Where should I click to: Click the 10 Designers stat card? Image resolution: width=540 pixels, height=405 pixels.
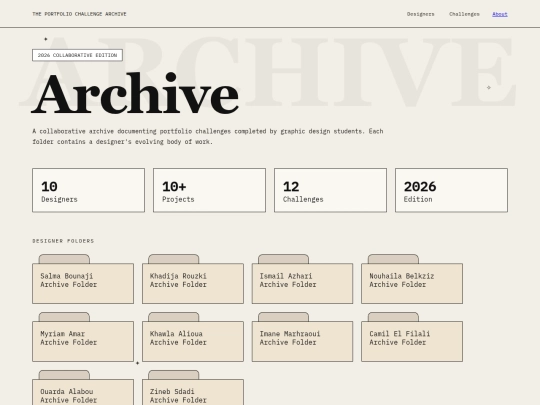[89, 190]
